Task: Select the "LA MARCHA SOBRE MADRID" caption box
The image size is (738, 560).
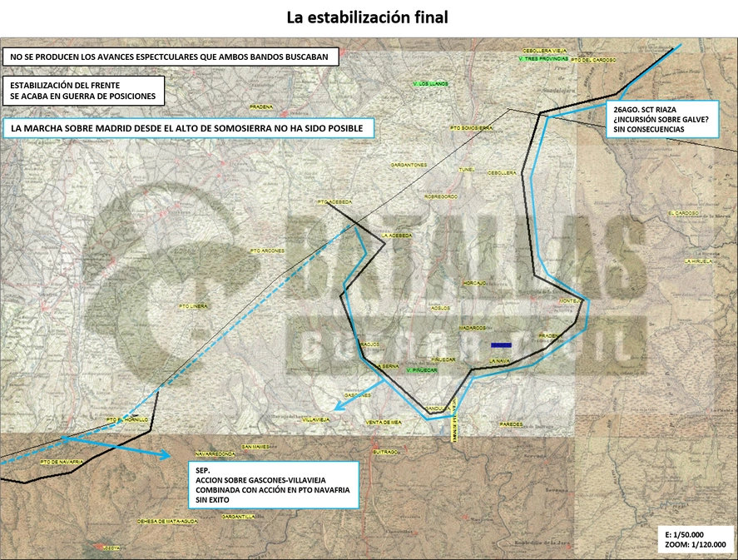Action: tap(188, 128)
